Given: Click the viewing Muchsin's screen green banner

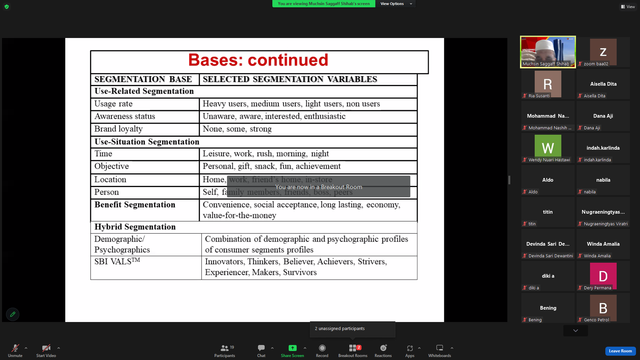Looking at the screenshot, I should click(x=324, y=4).
